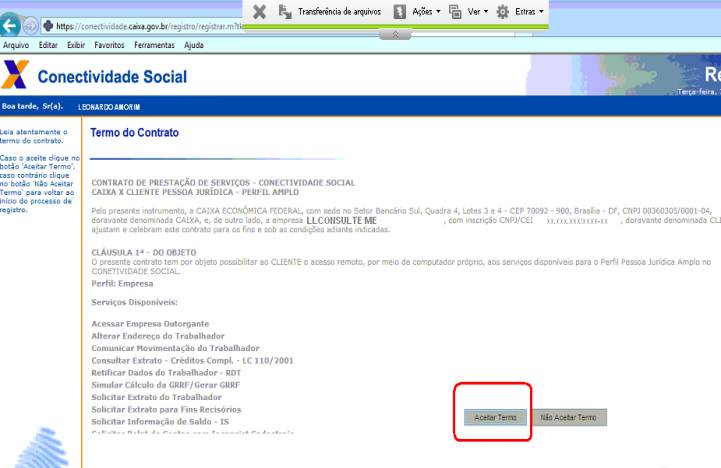This screenshot has width=721, height=468.
Task: Click the 'Serviços Disponíveis:' heading
Action: [134, 302]
